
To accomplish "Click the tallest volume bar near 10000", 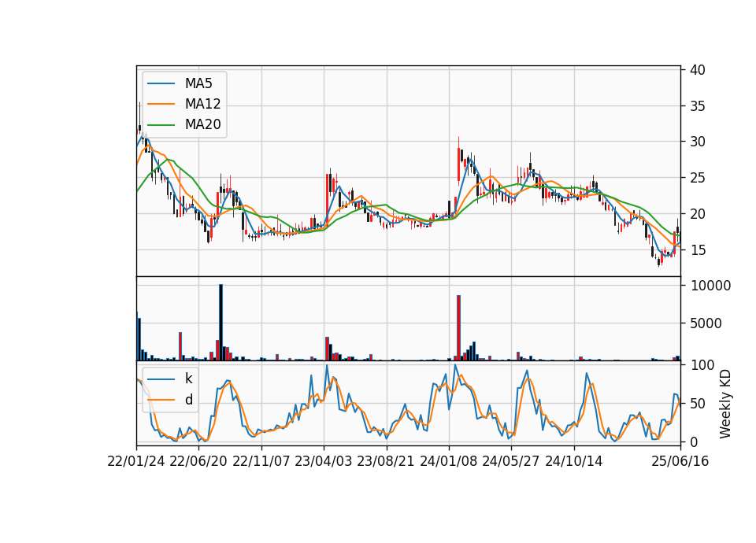I will tap(220, 323).
